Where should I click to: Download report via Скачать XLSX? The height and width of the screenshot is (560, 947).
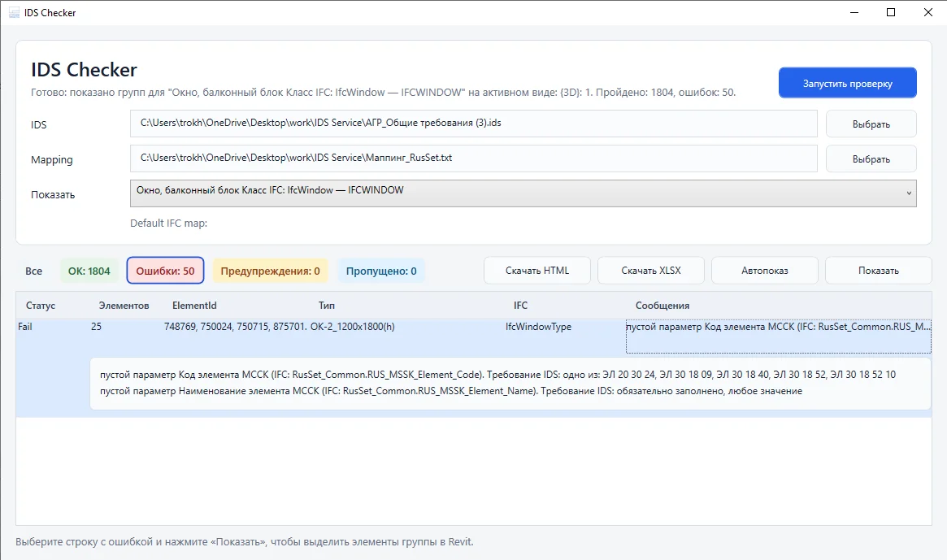[651, 271]
